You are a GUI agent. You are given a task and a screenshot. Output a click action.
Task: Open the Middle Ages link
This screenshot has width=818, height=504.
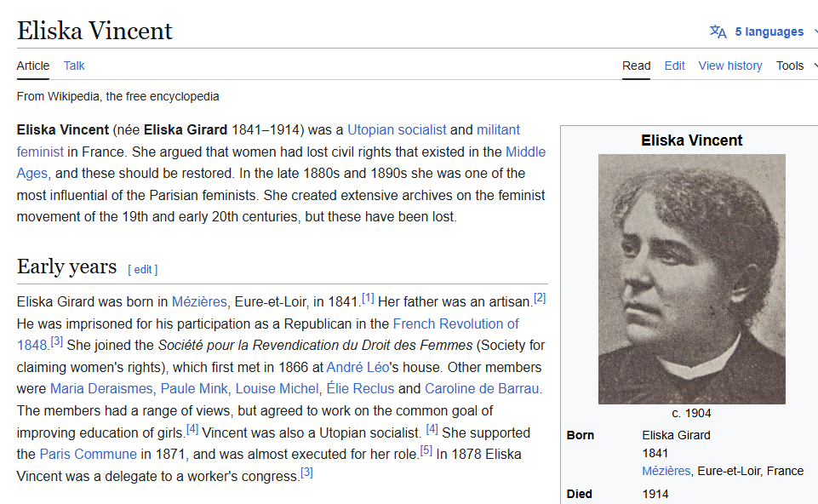pyautogui.click(x=525, y=152)
